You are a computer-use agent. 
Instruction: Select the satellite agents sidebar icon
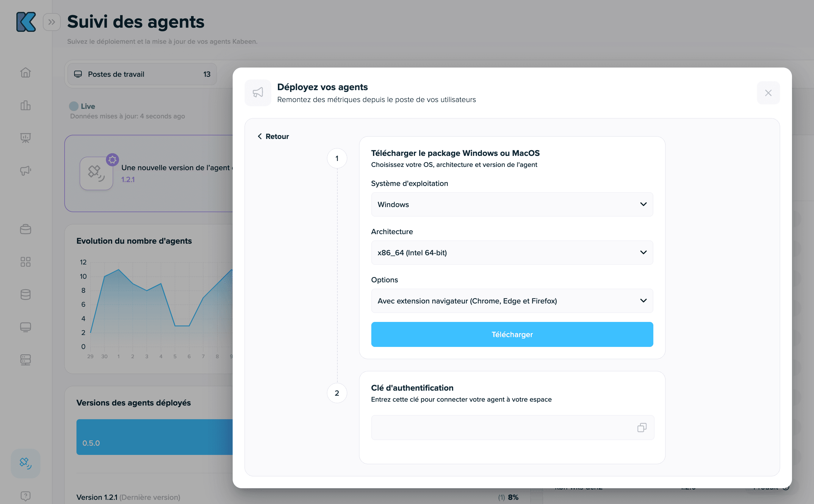click(25, 463)
